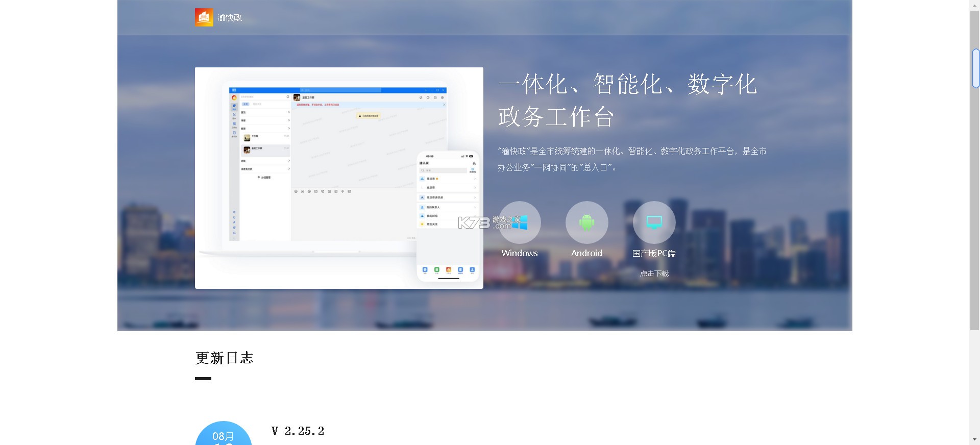980x445 pixels.
Task: Click the description paragraph about 渝快政
Action: point(632,159)
